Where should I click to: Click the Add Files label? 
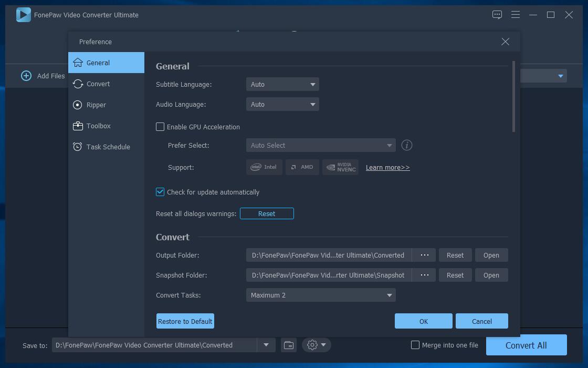[51, 76]
